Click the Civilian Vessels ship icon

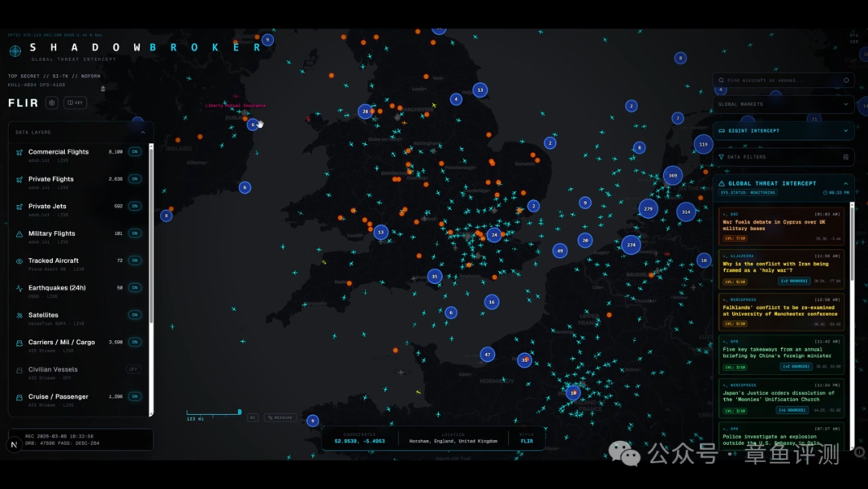[19, 371]
